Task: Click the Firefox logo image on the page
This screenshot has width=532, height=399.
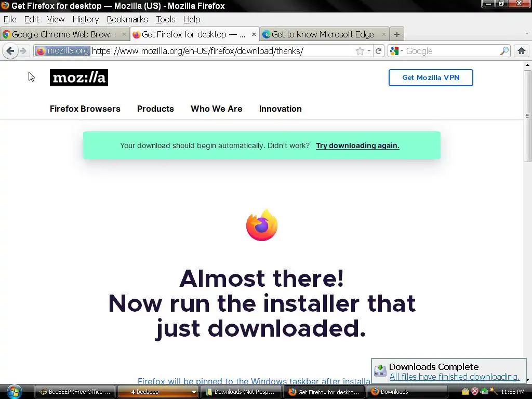Action: 262,225
